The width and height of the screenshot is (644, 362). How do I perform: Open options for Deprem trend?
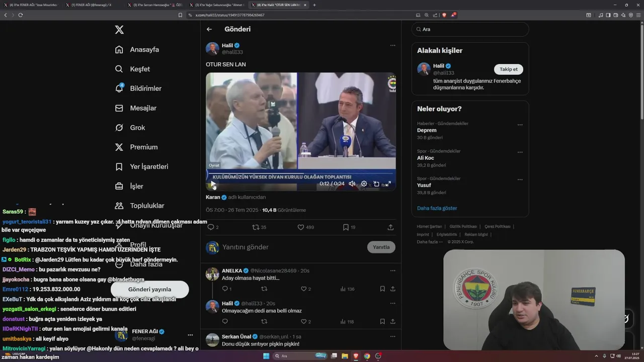click(x=520, y=125)
